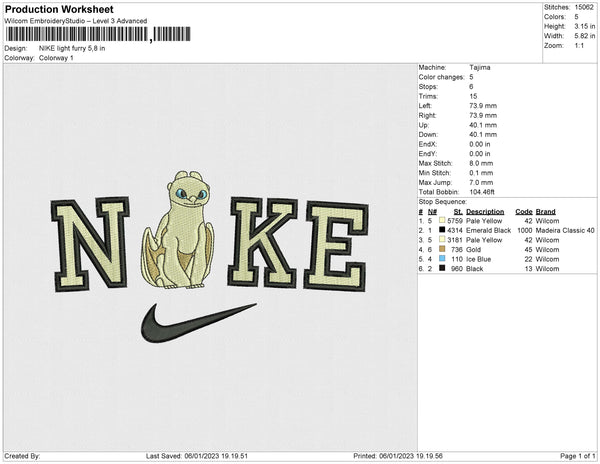Click the 'St.' column header
Viewport: 600px width, 464px height.
458,212
